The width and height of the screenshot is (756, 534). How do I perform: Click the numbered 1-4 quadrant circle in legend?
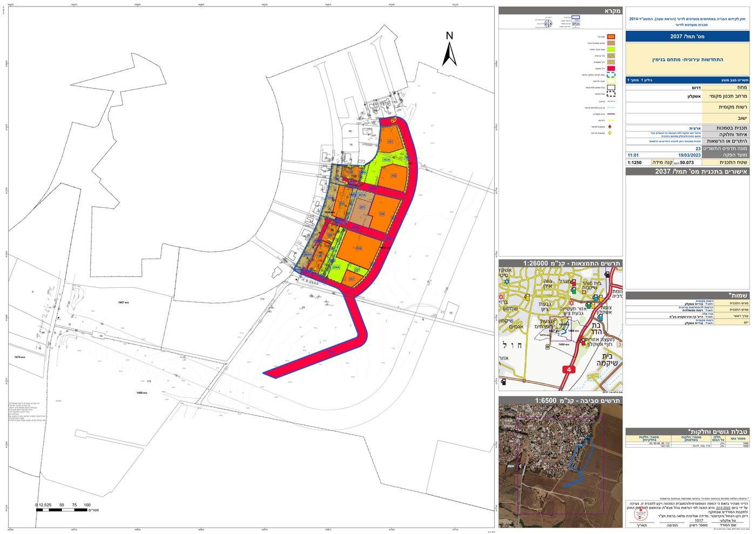click(548, 24)
